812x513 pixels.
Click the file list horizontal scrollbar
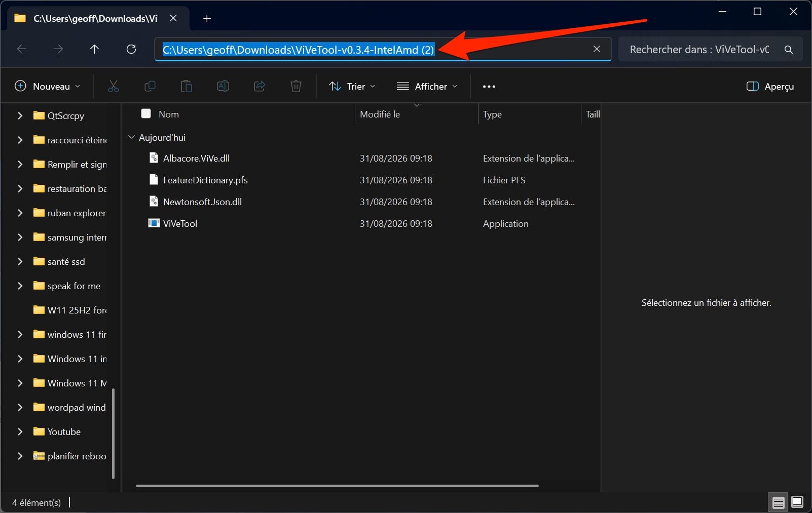pyautogui.click(x=337, y=486)
